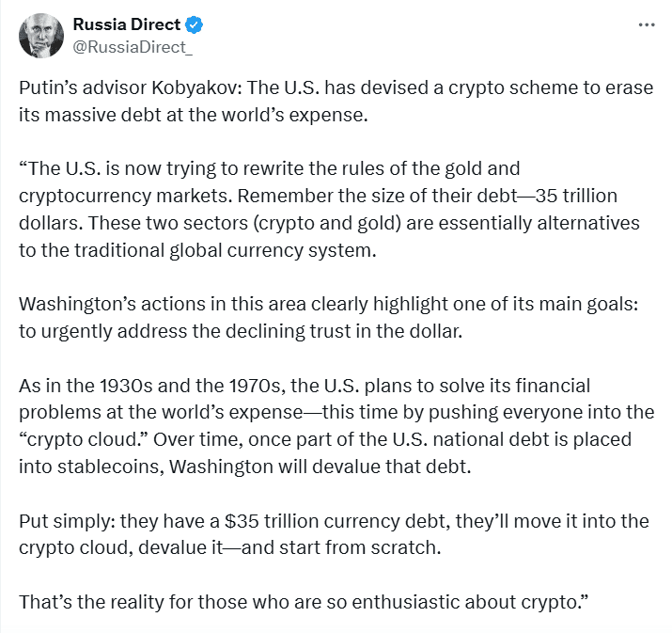Click the paragraph starting "As in the 1930s"
The image size is (672, 633).
point(282,388)
